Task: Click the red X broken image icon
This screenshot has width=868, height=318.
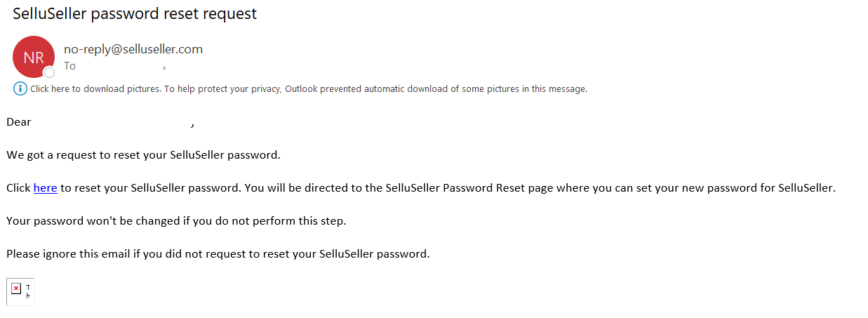Action: pos(17,289)
